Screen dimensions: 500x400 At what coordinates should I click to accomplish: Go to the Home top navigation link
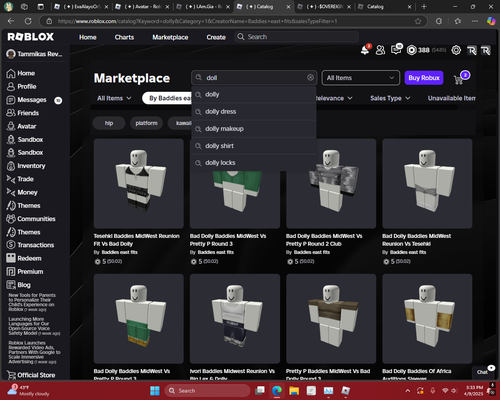[88, 37]
